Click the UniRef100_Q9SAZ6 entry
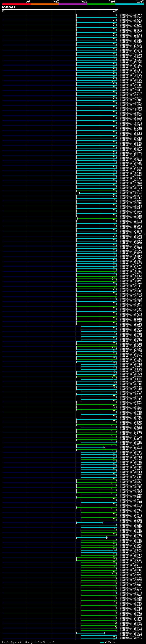The height and width of the screenshot is (644, 146). point(131,371)
